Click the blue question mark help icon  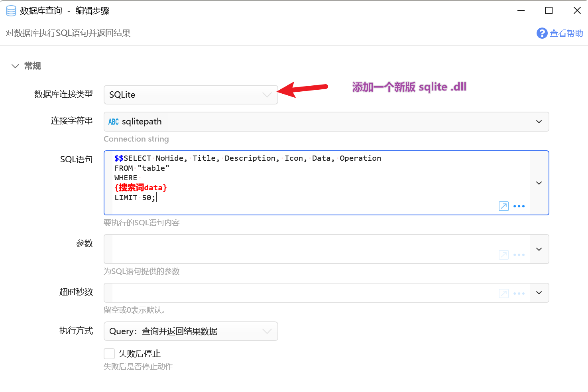[542, 33]
